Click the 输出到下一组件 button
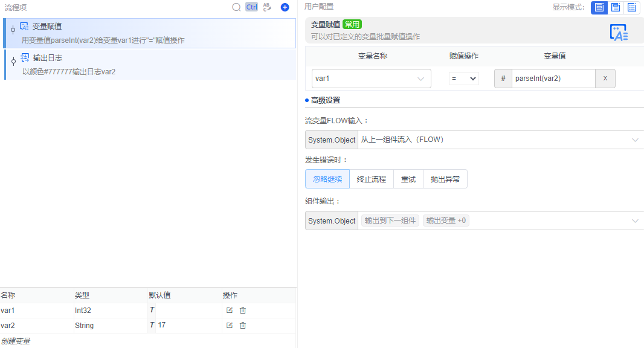Image resolution: width=644 pixels, height=348 pixels. (390, 221)
